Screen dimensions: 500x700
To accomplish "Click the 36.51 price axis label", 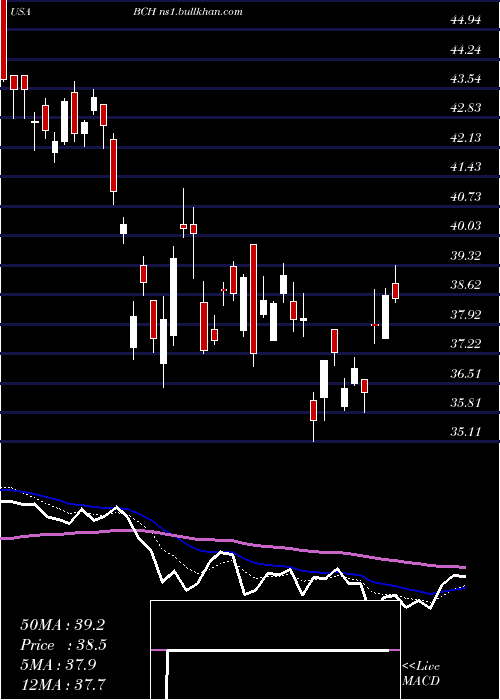I will 466,373.
